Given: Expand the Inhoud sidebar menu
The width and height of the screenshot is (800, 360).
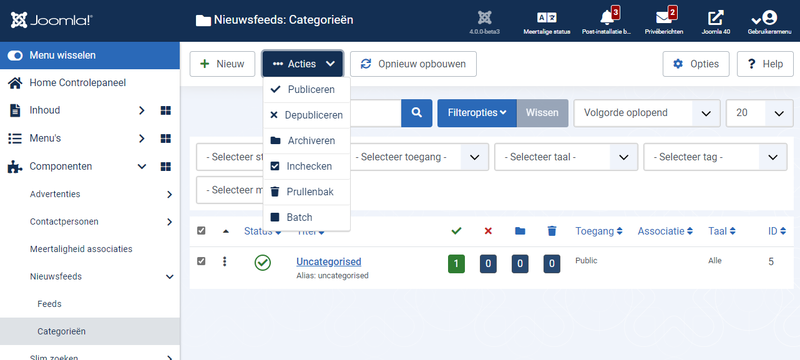Looking at the screenshot, I should (142, 110).
